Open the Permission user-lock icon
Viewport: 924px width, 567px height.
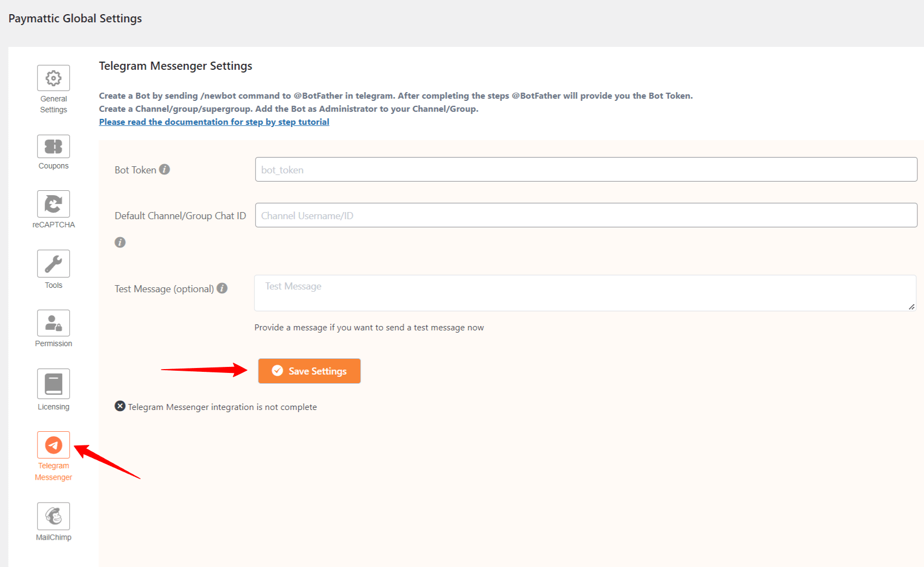pyautogui.click(x=53, y=323)
